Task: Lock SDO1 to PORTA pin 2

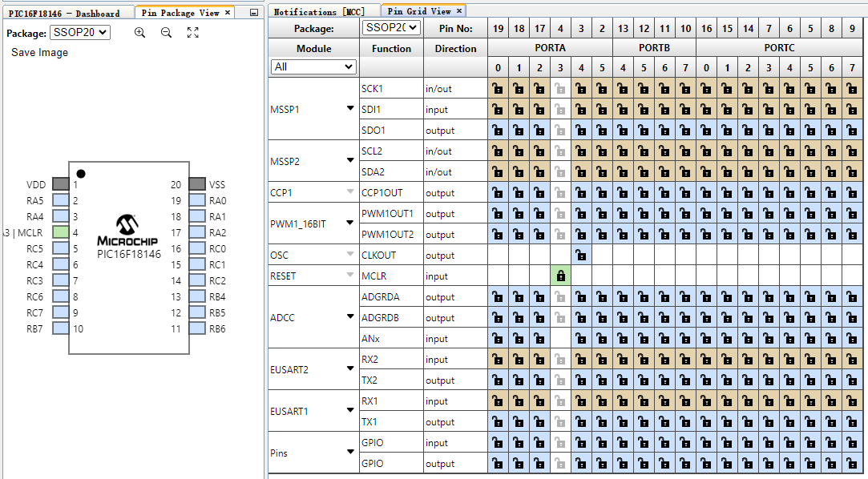Action: (x=539, y=131)
